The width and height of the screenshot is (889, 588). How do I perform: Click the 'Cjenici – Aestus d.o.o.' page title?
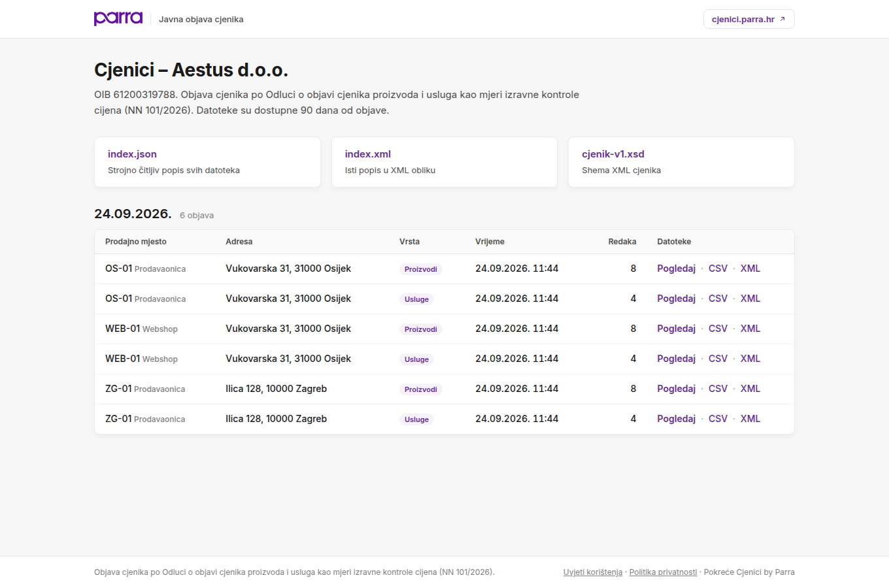coord(191,70)
